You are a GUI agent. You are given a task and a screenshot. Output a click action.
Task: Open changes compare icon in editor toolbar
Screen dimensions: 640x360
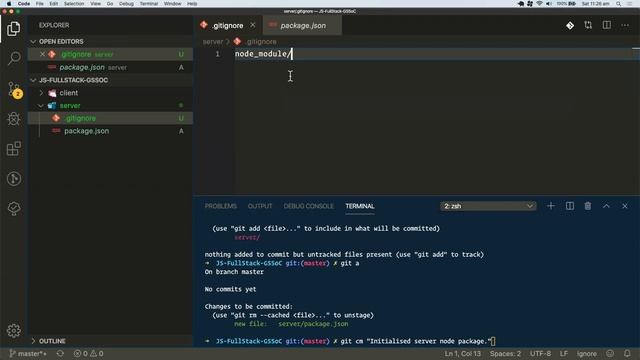pyautogui.click(x=588, y=25)
